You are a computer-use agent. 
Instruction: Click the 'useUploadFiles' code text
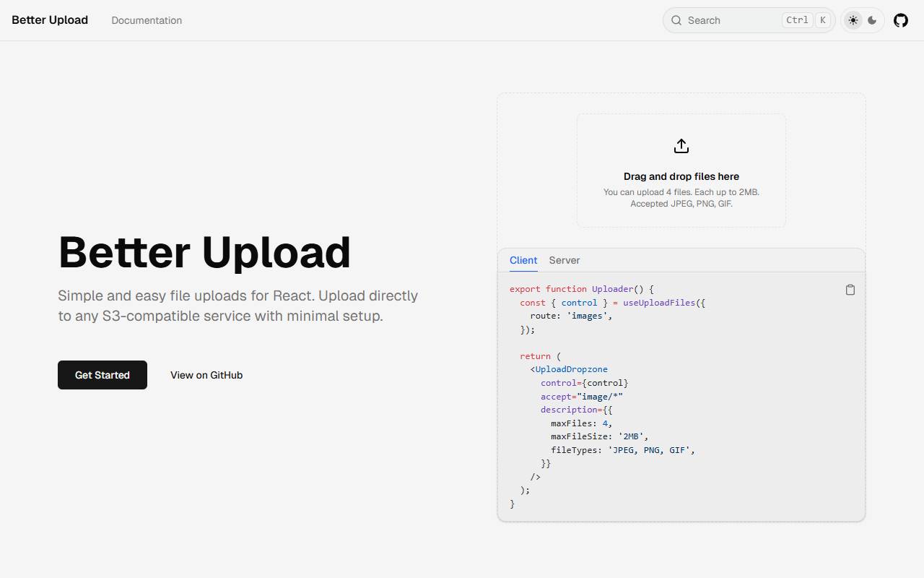pos(659,303)
